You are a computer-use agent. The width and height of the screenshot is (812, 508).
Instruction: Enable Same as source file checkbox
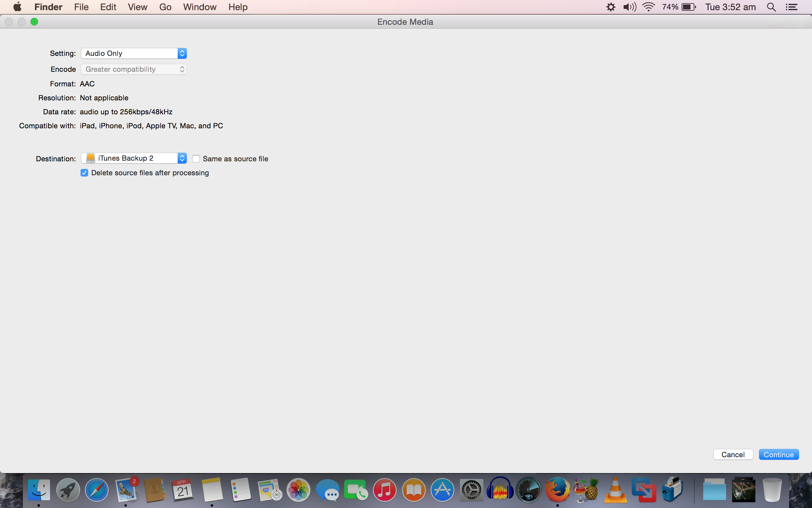(196, 158)
